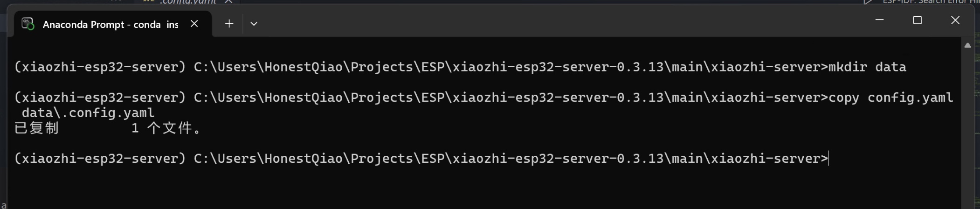The width and height of the screenshot is (980, 209).
Task: Expand the terminal profiles dropdown chevron
Action: tap(254, 24)
